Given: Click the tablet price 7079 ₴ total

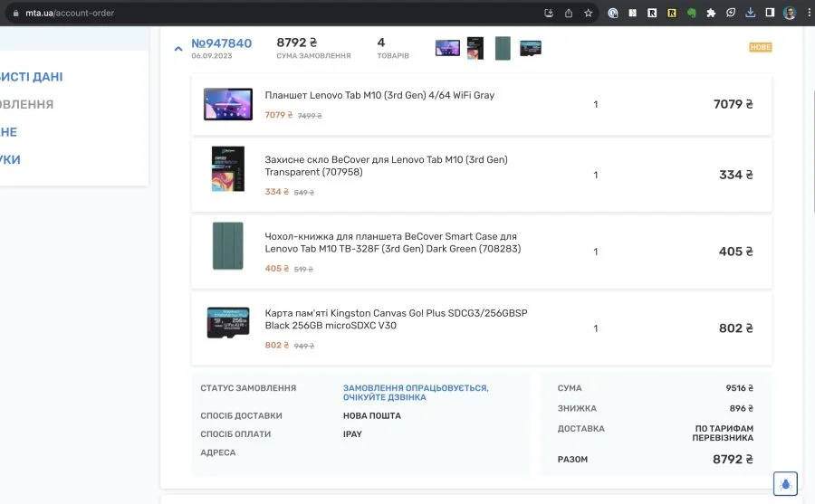Looking at the screenshot, I should click(733, 104).
